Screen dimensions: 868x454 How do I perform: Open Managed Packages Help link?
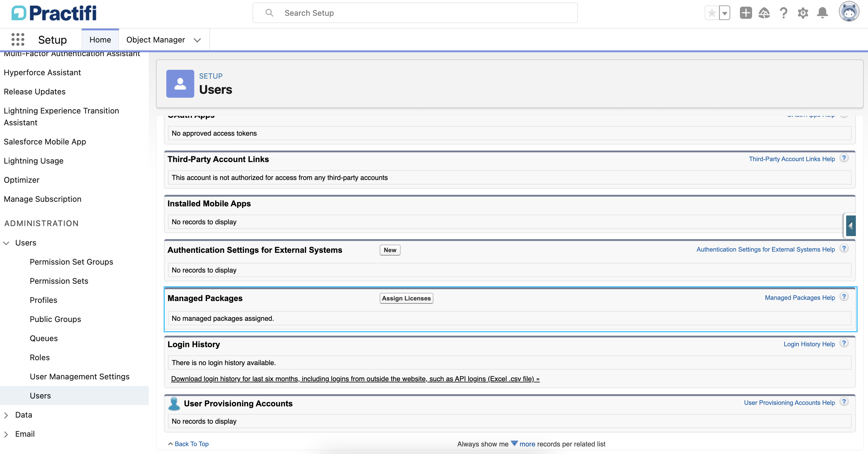point(800,298)
